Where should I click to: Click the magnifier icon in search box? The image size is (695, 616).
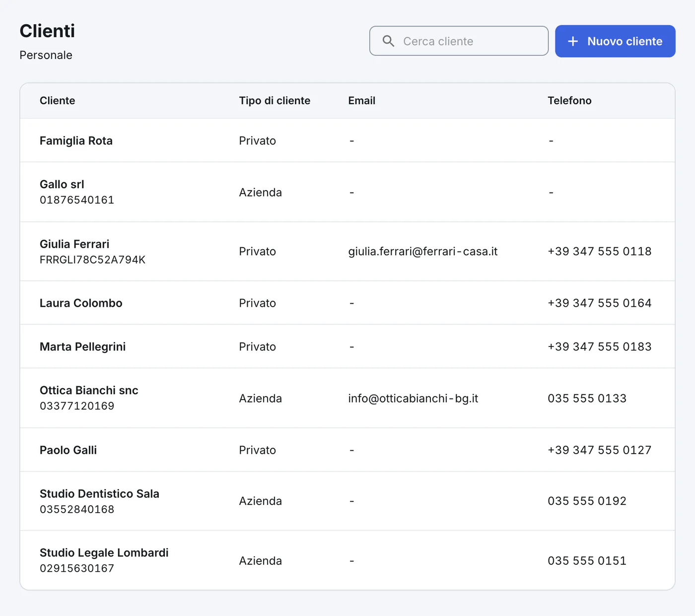coord(389,41)
